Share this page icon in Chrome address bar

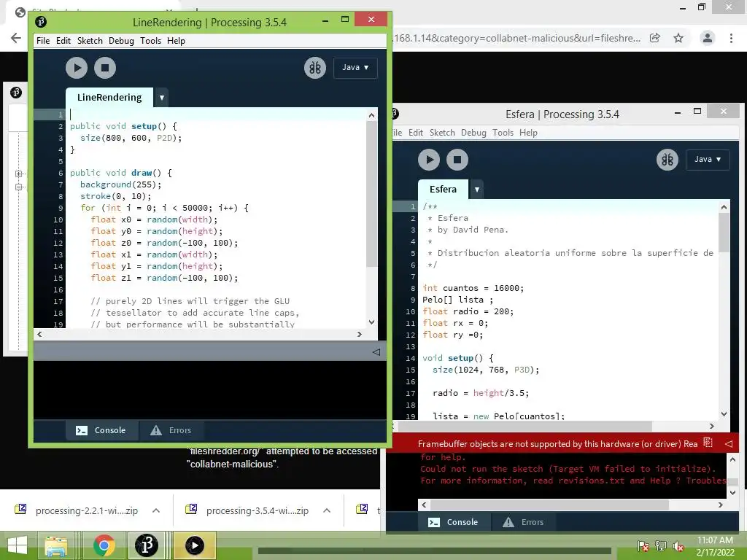[x=655, y=38]
